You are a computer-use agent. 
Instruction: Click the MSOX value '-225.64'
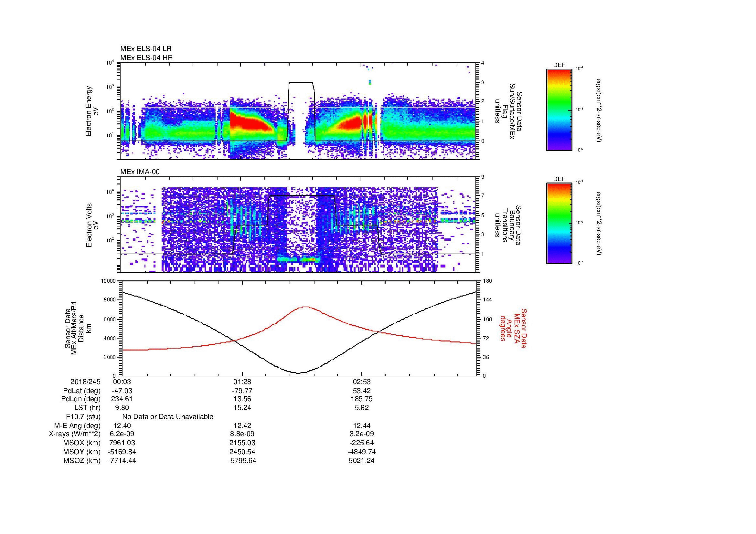[362, 443]
